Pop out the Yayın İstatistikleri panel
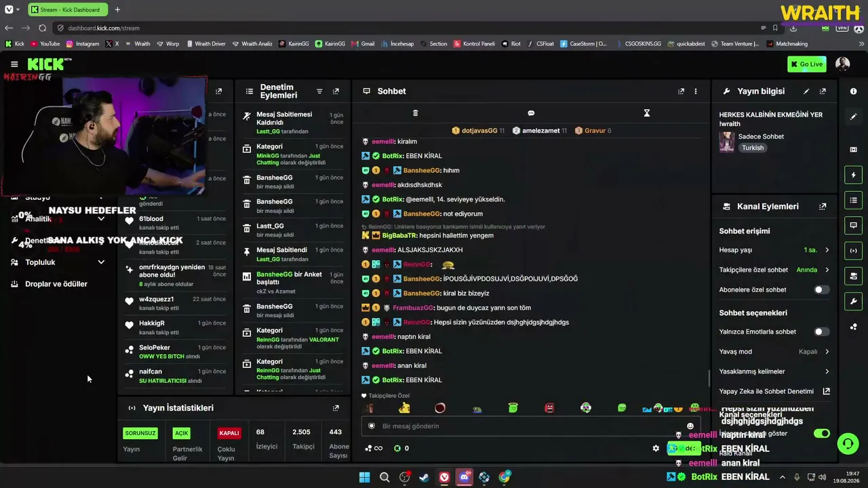The image size is (868, 488). [336, 408]
